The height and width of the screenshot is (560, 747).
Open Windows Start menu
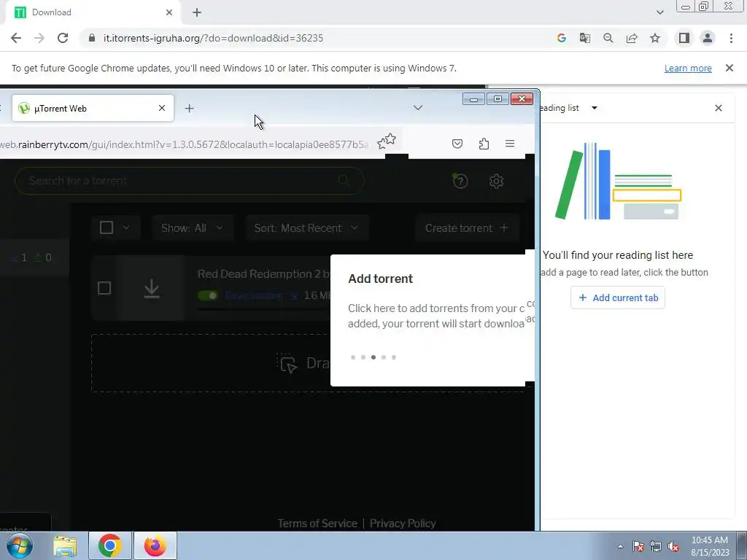(20, 545)
